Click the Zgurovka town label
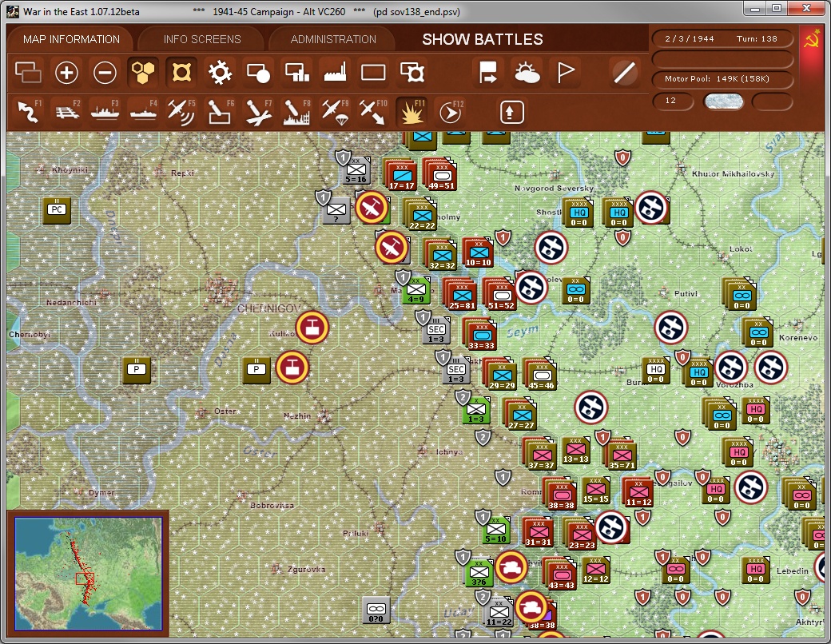831x644 pixels. 306,569
